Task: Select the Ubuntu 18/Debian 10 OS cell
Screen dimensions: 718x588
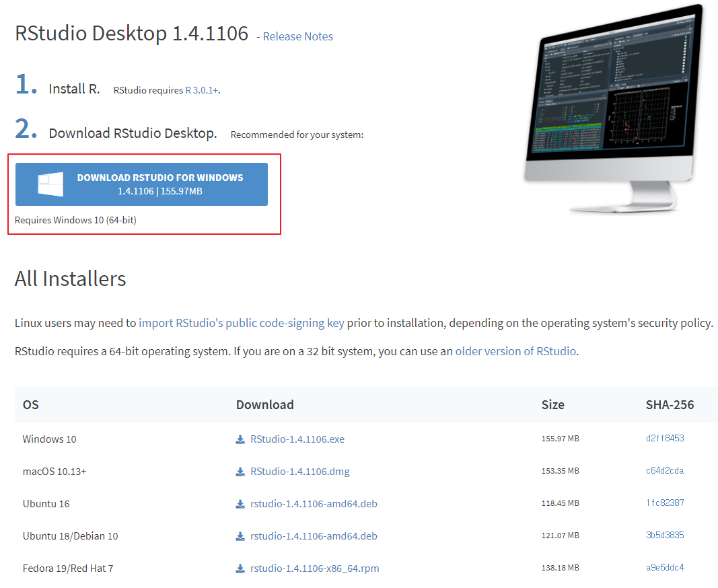Action: pos(71,536)
